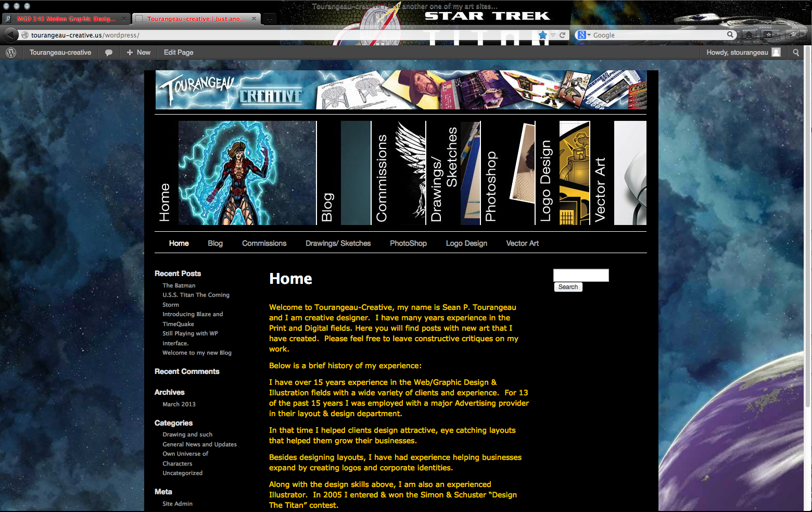812x512 pixels.
Task: Open Introducing Blaze and TimeQuake post
Action: (193, 319)
